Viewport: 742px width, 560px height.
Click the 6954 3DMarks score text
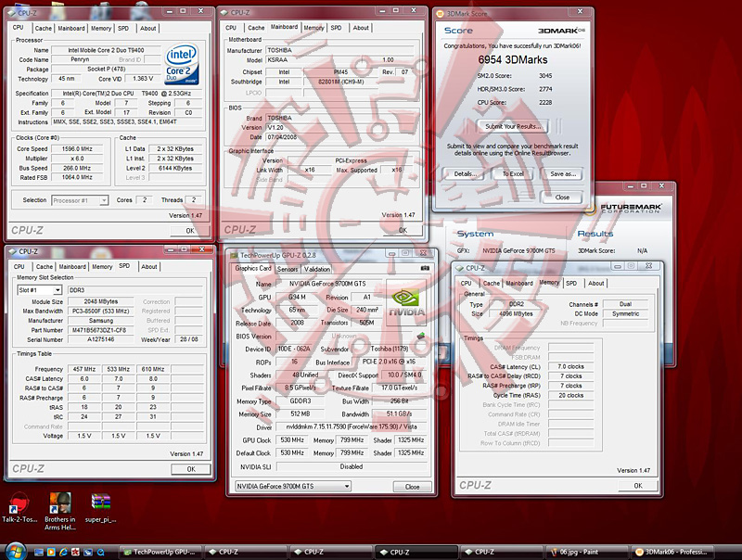(x=513, y=59)
